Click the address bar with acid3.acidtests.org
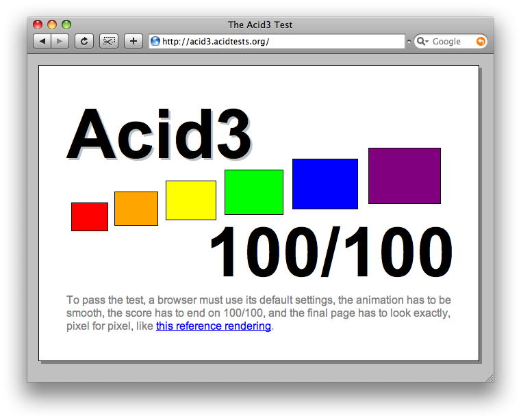521x420 pixels. click(x=277, y=41)
